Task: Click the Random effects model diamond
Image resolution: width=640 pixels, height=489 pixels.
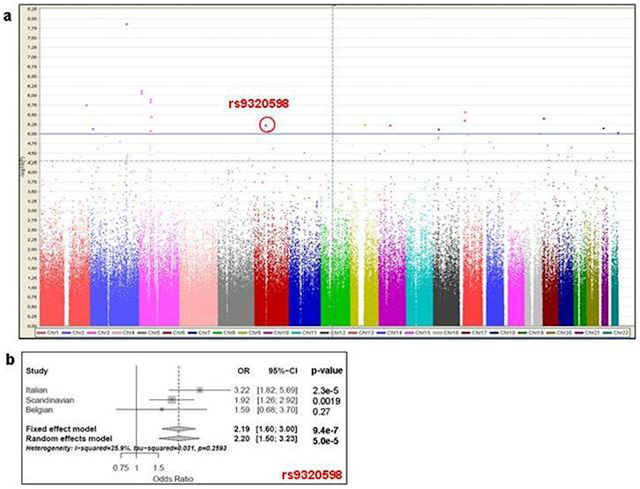Action: pyautogui.click(x=179, y=439)
